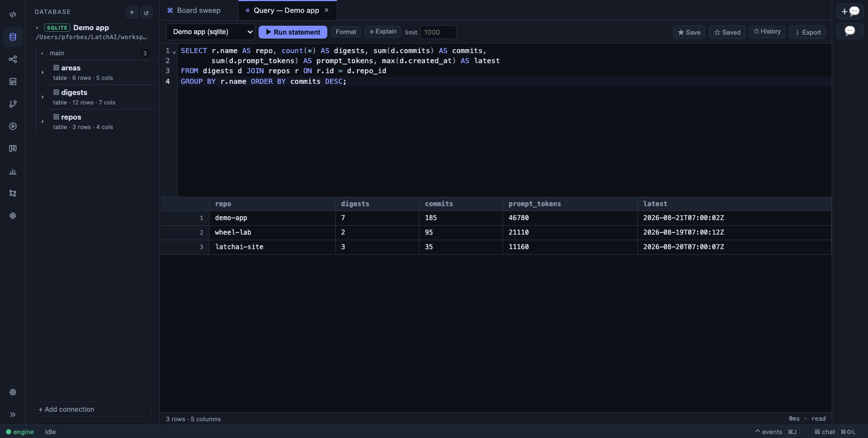Fold the SQL statement at line 1

coord(174,51)
